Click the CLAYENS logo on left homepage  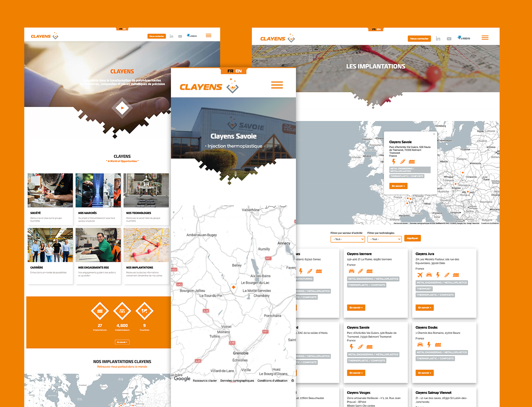click(44, 36)
